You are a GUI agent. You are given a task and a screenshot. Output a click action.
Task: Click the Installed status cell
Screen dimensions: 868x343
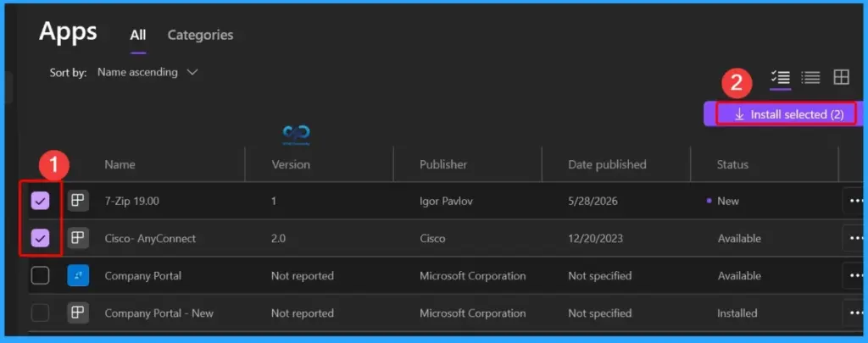(x=737, y=313)
